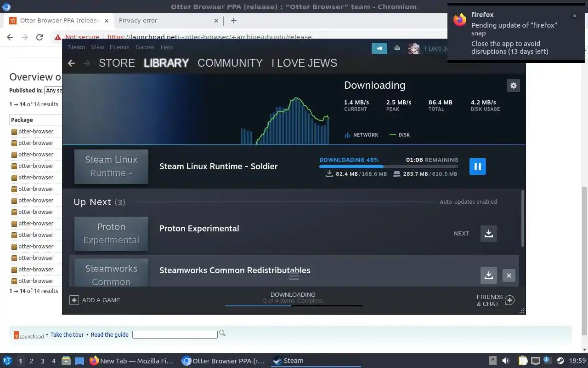Click the removable media tray icon

click(492, 361)
